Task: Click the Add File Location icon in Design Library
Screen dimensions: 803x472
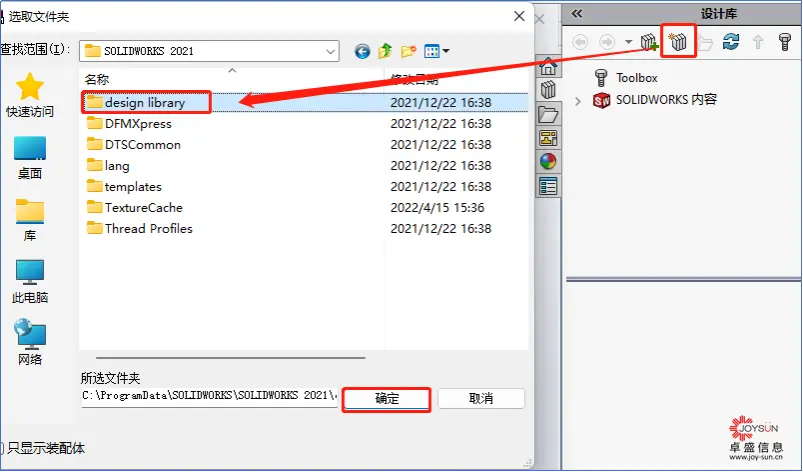Action: click(x=678, y=41)
